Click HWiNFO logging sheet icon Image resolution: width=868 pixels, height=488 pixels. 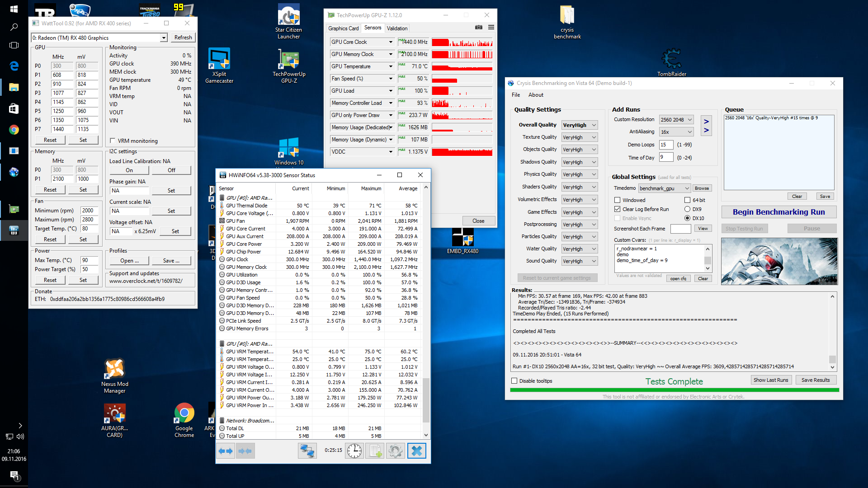pos(375,450)
